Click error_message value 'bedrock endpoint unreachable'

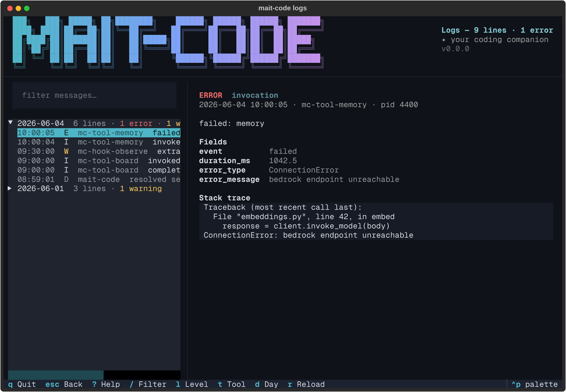pyautogui.click(x=334, y=179)
